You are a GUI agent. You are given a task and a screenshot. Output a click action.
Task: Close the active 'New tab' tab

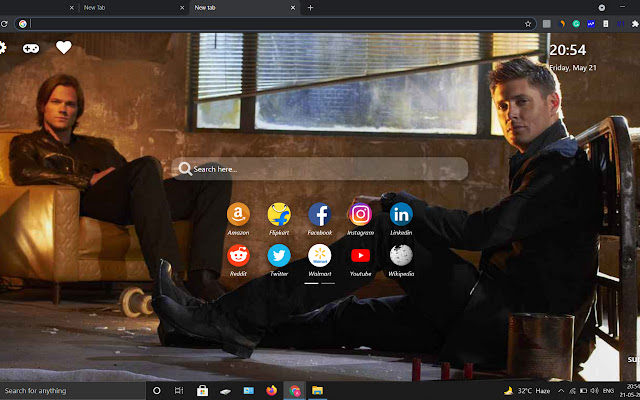[x=293, y=7]
